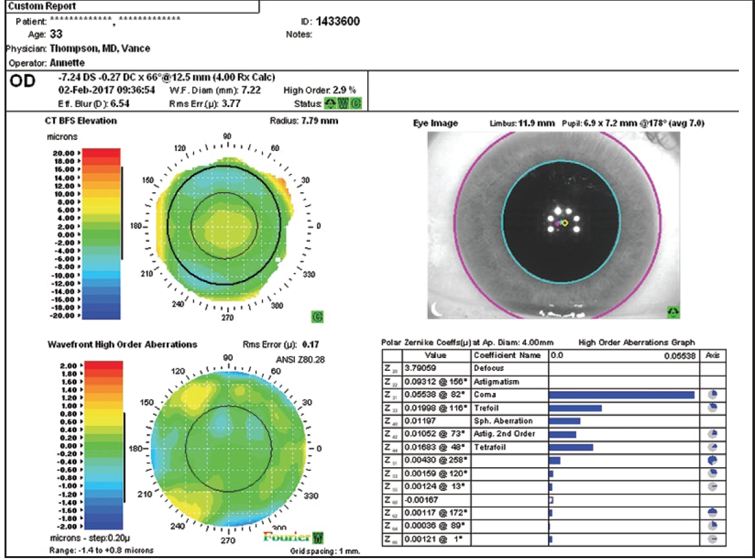The width and height of the screenshot is (755, 560).
Task: Click the Fourier W icon below wavefront map
Action: (317, 537)
